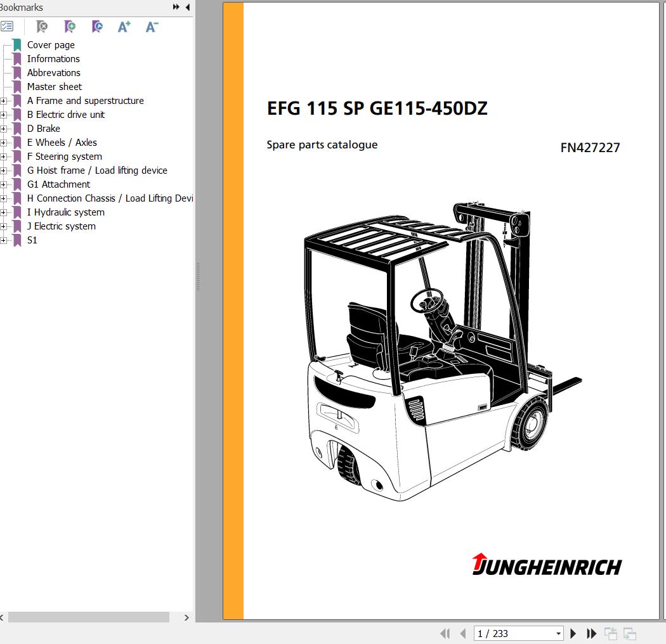
Task: Expand the Bookmarks panel with double arrow
Action: 176,8
